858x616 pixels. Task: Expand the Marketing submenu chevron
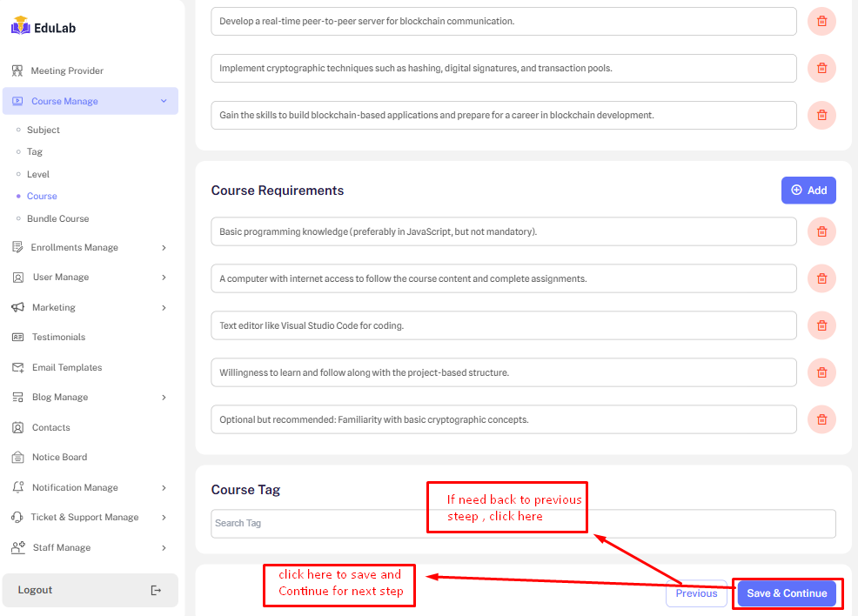164,307
